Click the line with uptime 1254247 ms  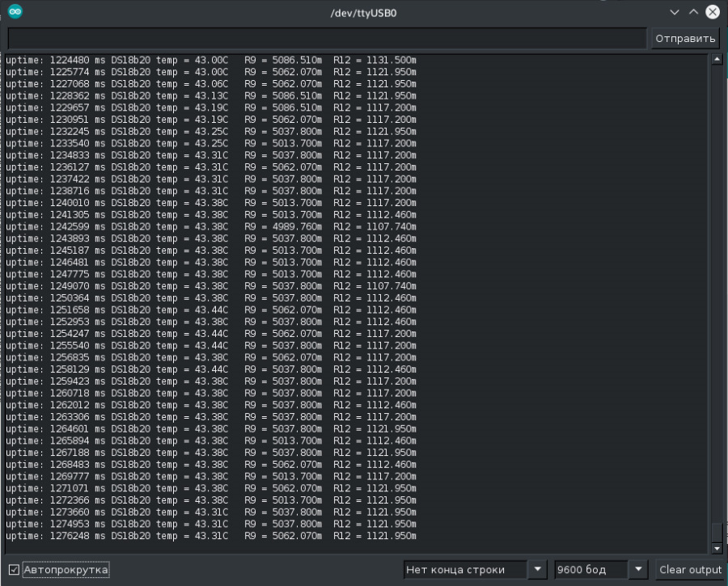point(211,334)
